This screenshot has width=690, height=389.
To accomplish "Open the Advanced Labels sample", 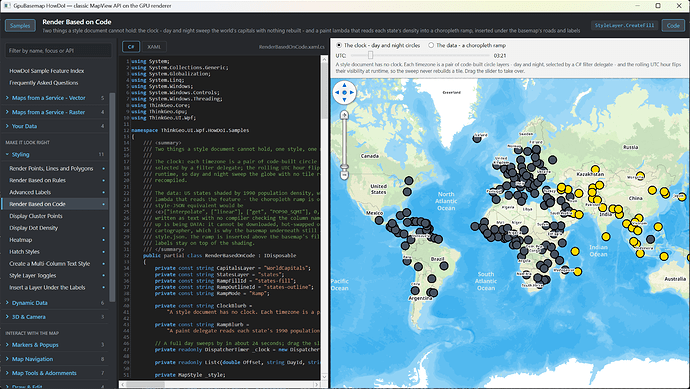I will point(55,192).
